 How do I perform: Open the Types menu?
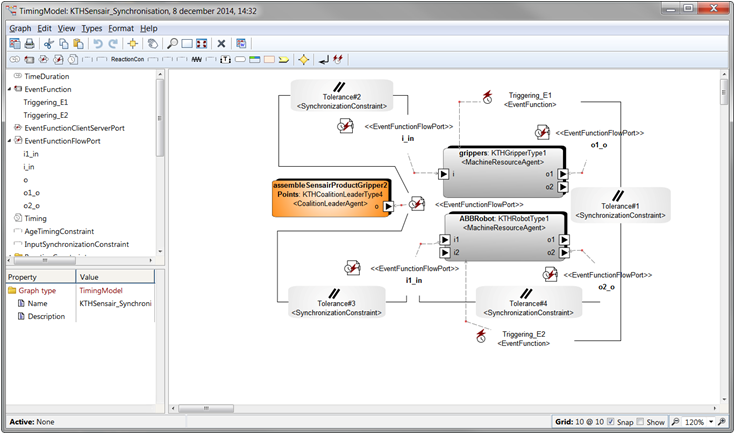click(x=91, y=29)
